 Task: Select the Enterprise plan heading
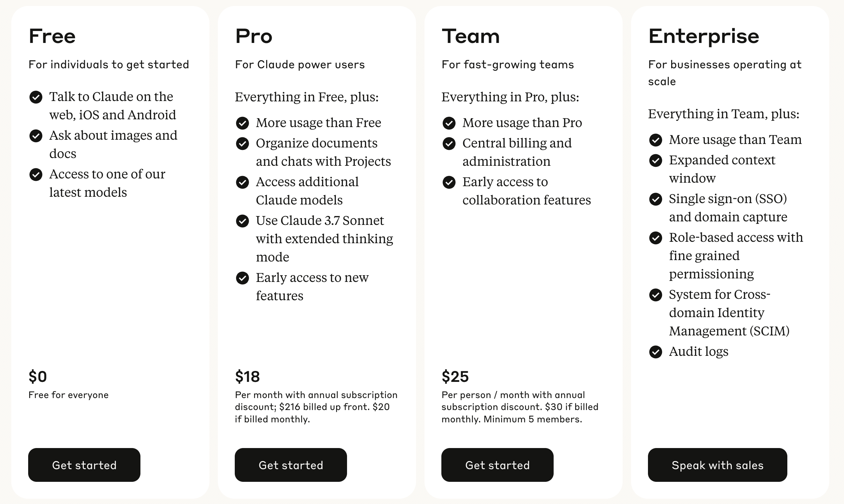pos(704,36)
